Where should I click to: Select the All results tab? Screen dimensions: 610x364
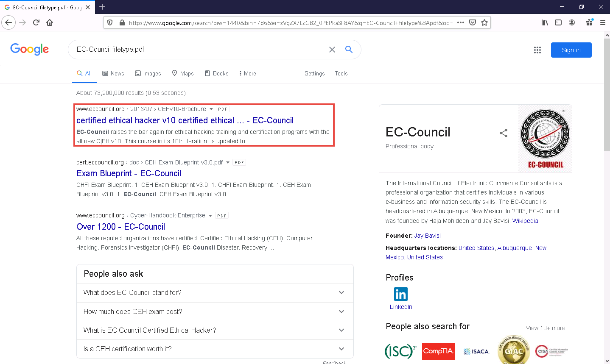84,73
